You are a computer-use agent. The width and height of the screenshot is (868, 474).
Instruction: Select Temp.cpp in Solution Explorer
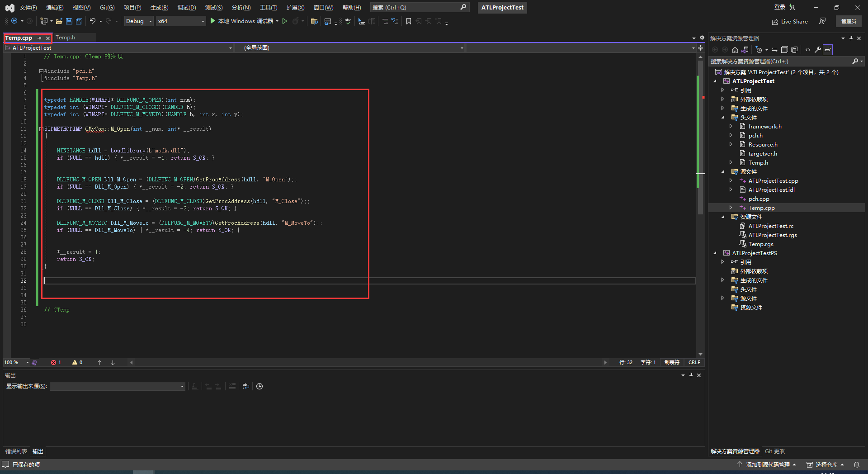pyautogui.click(x=761, y=208)
